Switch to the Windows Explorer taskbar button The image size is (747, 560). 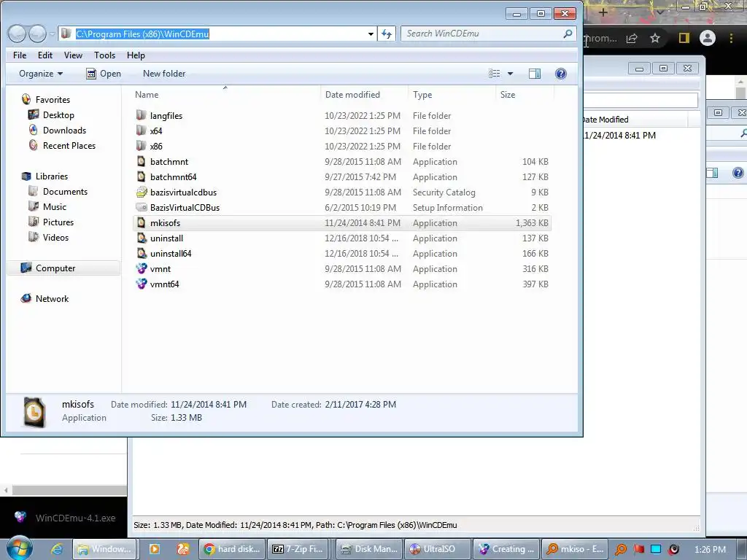(x=105, y=549)
